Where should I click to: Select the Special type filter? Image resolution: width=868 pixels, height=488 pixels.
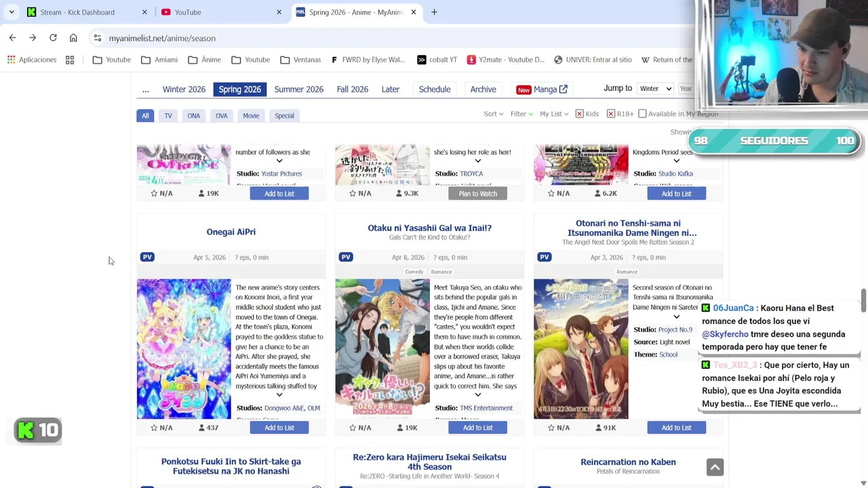coord(284,116)
